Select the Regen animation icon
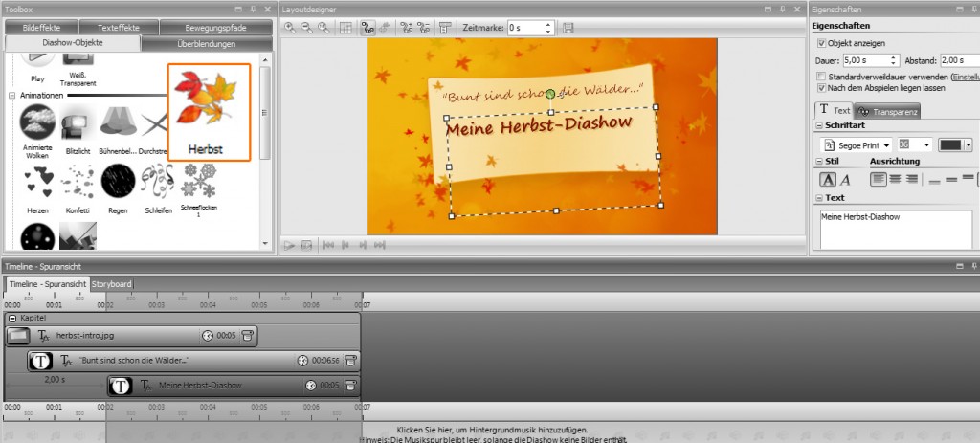Screen dimensions: 980x443 [120, 180]
